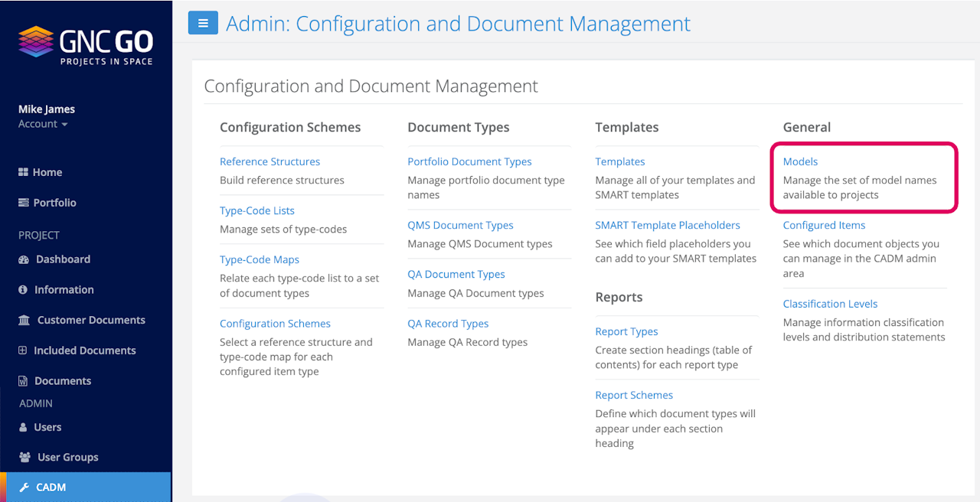Click the User Groups people icon
The image size is (980, 502).
[24, 458]
